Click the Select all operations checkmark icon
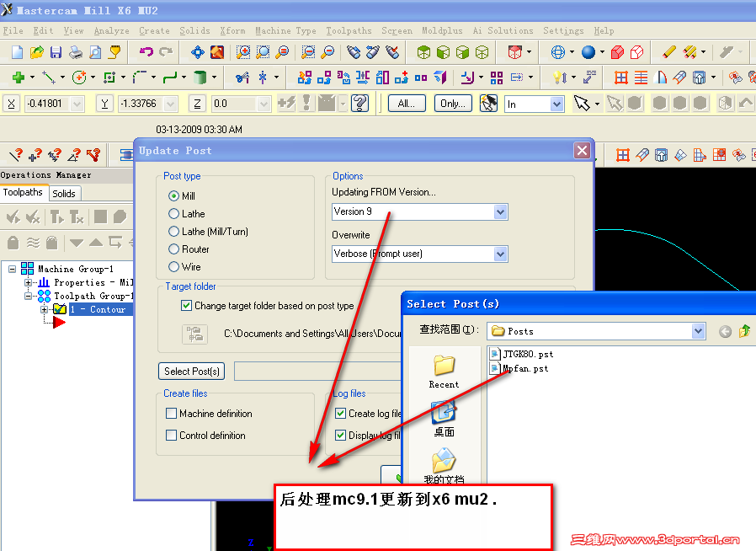Image resolution: width=756 pixels, height=551 pixels. click(x=13, y=217)
